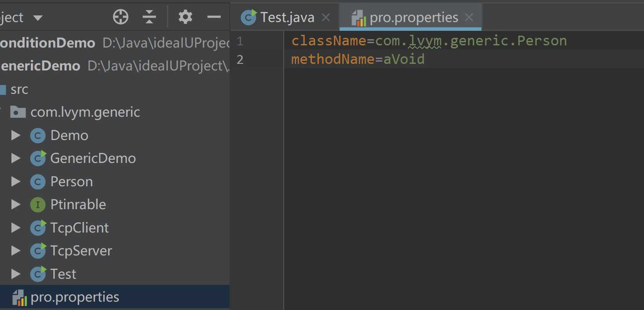Image resolution: width=644 pixels, height=310 pixels.
Task: Click the locate/scroll-from-source target icon
Action: [121, 17]
